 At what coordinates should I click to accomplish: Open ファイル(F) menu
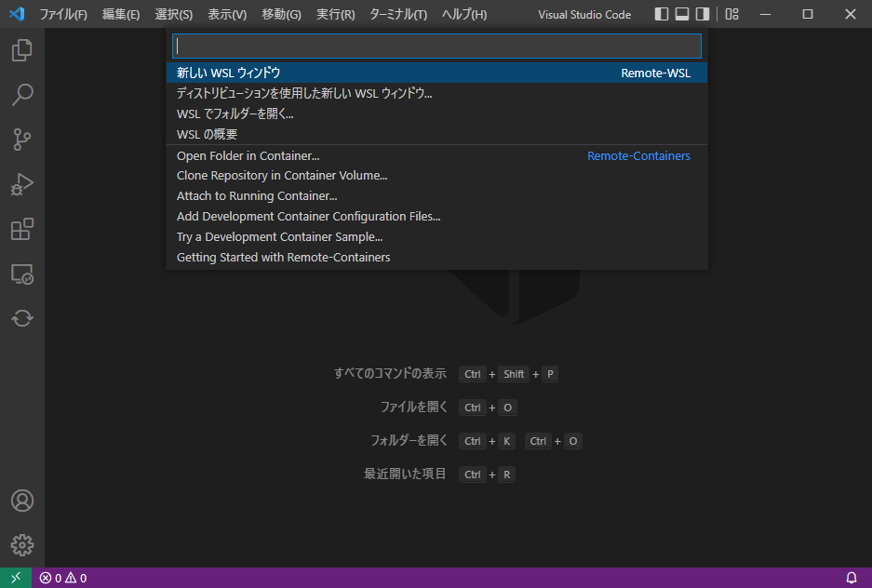tap(63, 15)
